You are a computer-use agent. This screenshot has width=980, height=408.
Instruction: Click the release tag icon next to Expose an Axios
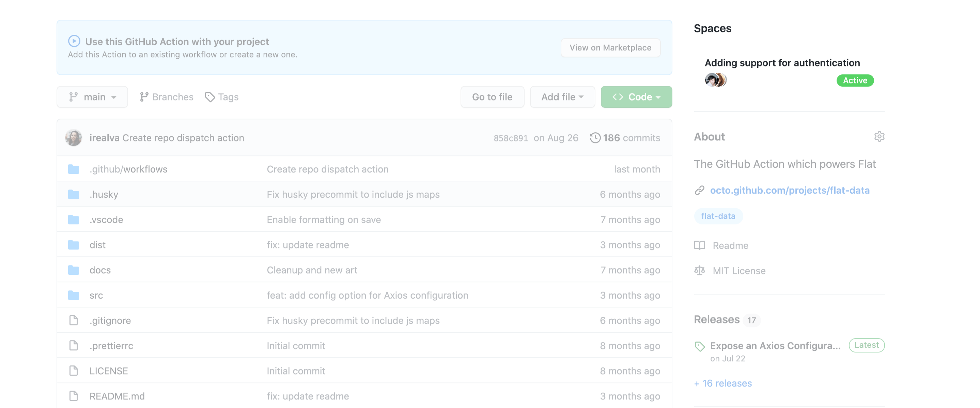tap(699, 345)
